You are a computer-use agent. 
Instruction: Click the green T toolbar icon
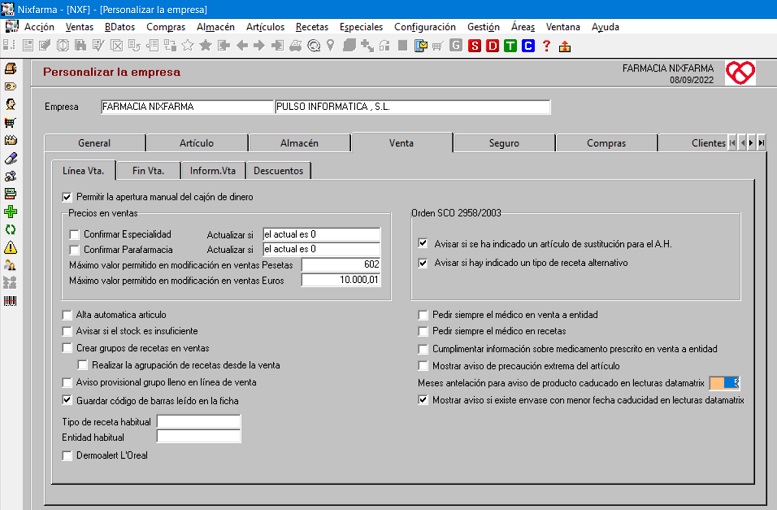pos(510,47)
